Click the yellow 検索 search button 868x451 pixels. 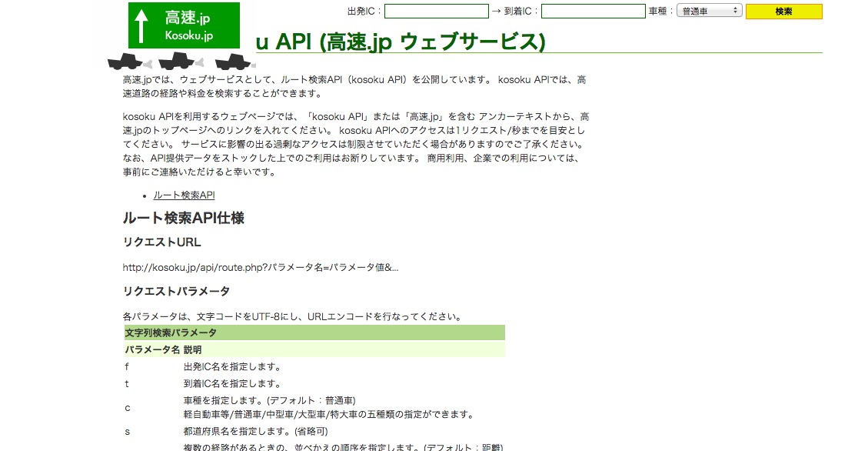(x=784, y=11)
